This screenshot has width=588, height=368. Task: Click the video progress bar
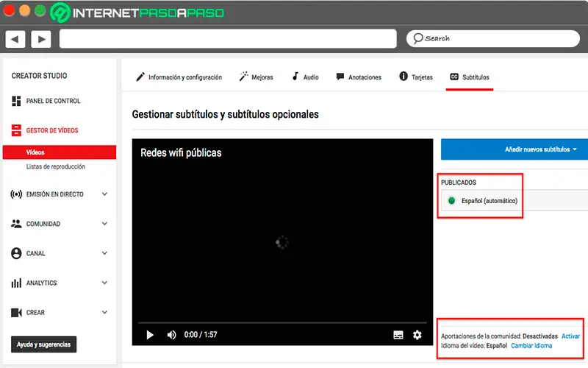pyautogui.click(x=282, y=322)
